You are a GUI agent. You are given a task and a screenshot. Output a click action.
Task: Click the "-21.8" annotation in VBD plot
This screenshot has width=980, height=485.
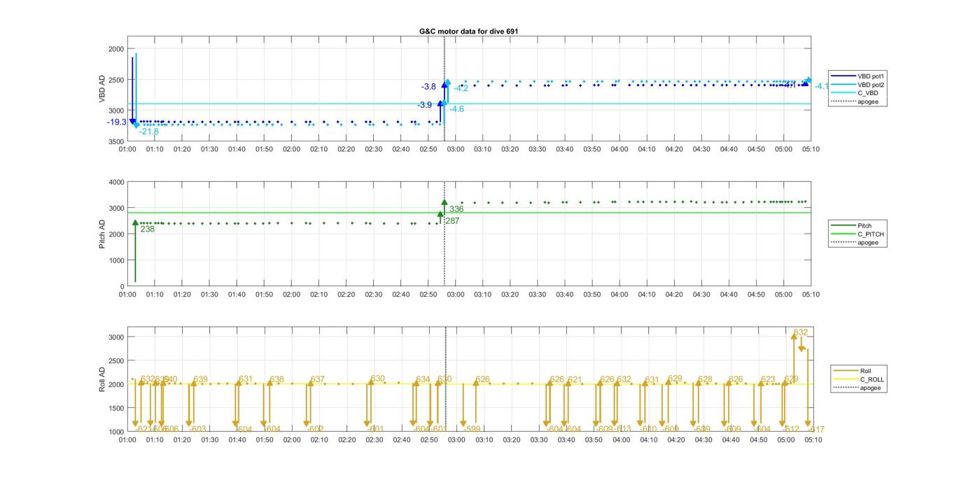point(148,132)
